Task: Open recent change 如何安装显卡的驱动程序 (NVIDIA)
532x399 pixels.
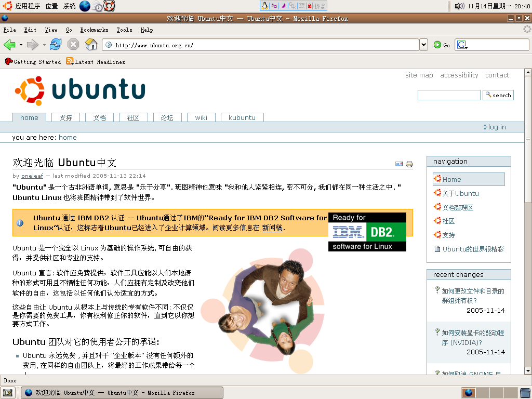Action: 473,338
